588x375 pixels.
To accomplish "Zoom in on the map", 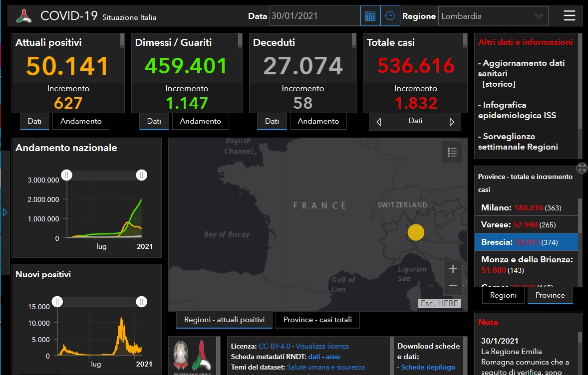I will point(453,269).
